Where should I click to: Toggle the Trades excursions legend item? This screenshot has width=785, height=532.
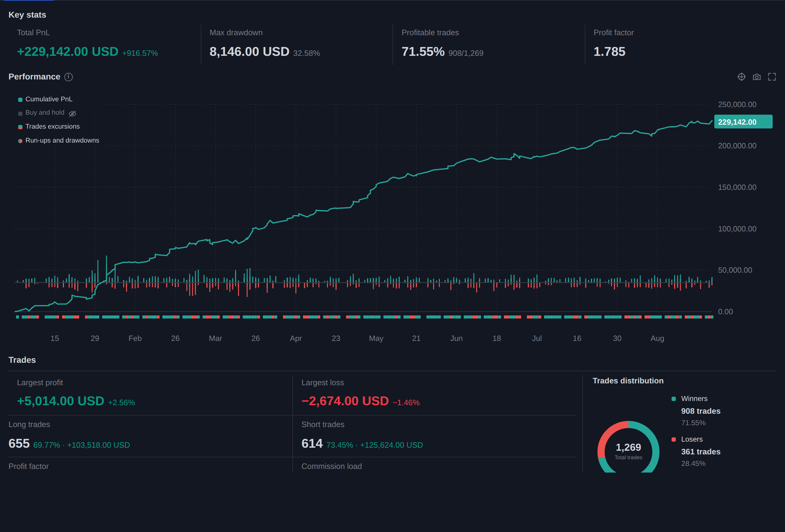(x=49, y=126)
